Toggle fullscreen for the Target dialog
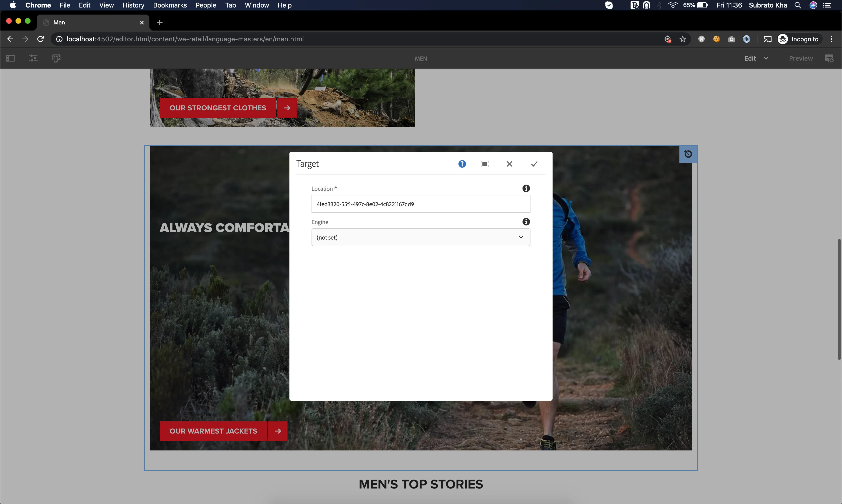 (485, 164)
